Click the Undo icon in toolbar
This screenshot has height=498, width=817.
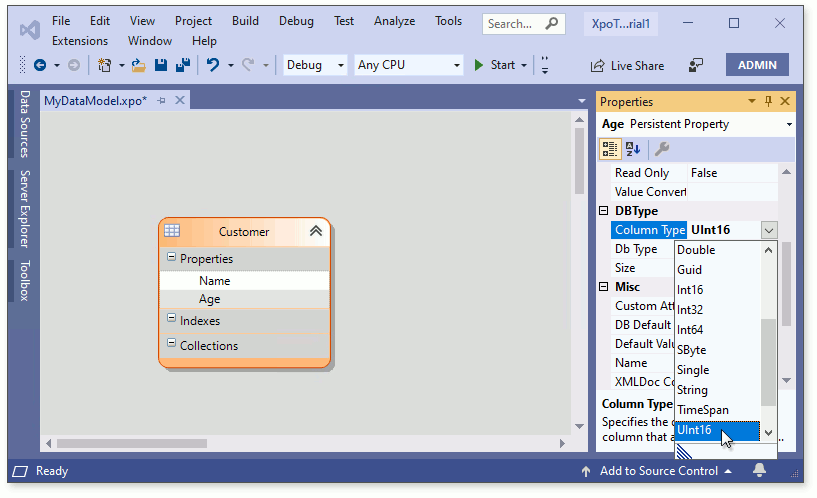coord(213,65)
